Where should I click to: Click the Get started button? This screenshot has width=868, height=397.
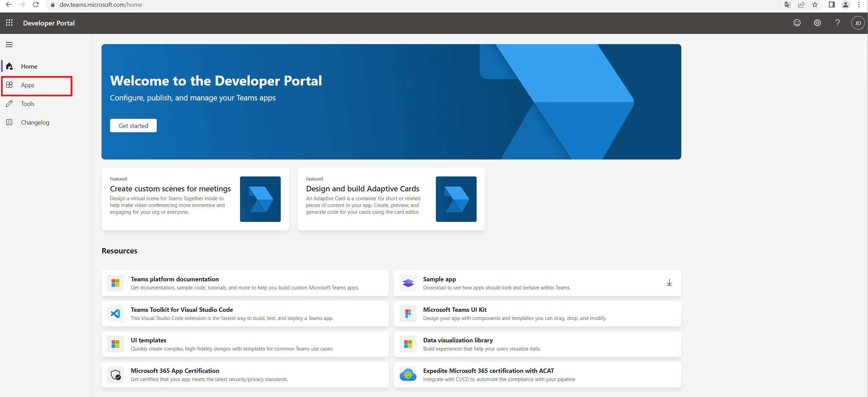click(x=133, y=126)
